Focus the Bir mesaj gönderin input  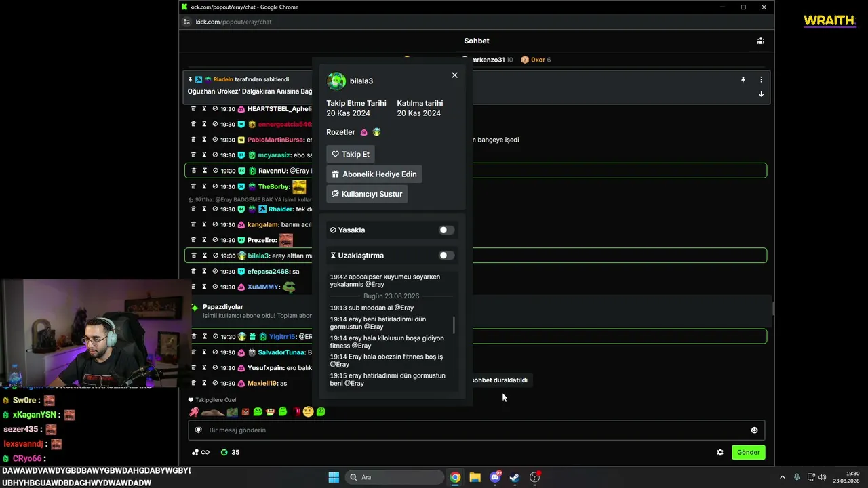pyautogui.click(x=477, y=430)
